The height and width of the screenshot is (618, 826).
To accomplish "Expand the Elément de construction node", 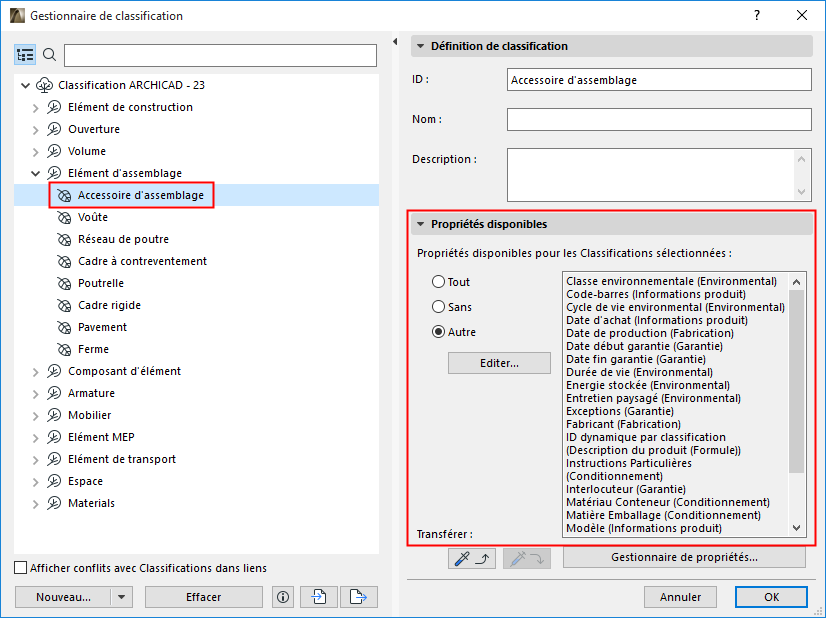I will [x=35, y=107].
